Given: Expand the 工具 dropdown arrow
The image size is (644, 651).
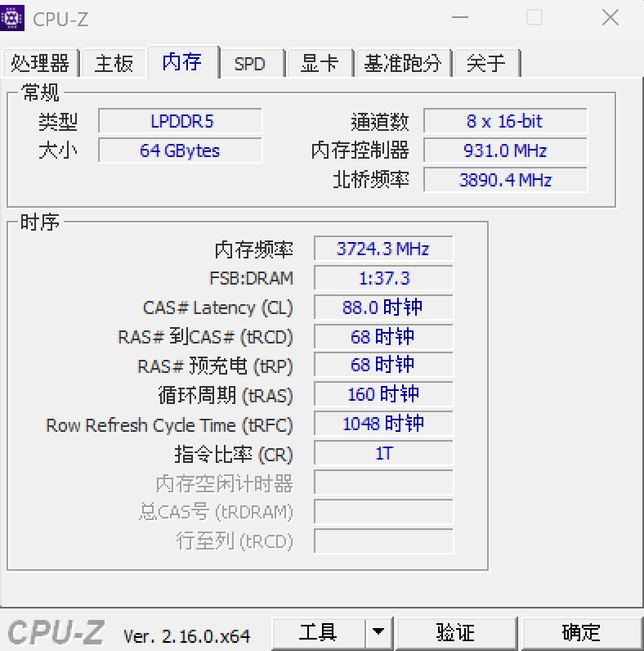Looking at the screenshot, I should click(x=378, y=633).
